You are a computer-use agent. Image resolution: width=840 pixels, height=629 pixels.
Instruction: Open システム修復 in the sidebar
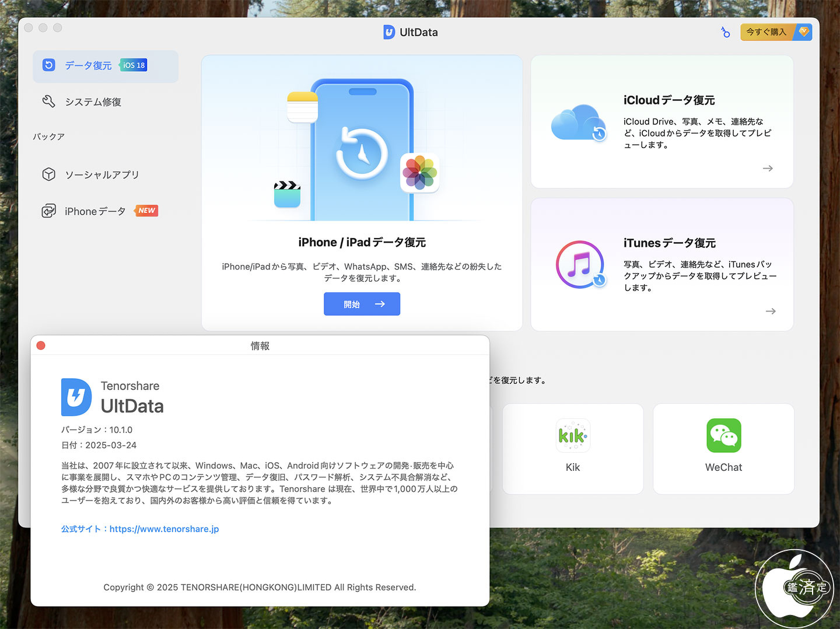(x=93, y=102)
